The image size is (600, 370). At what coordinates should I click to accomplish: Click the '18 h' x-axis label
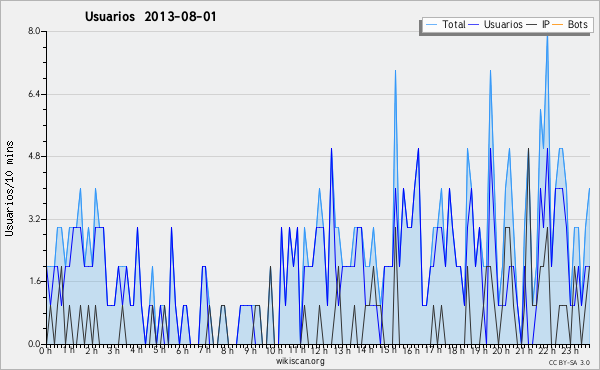point(456,350)
